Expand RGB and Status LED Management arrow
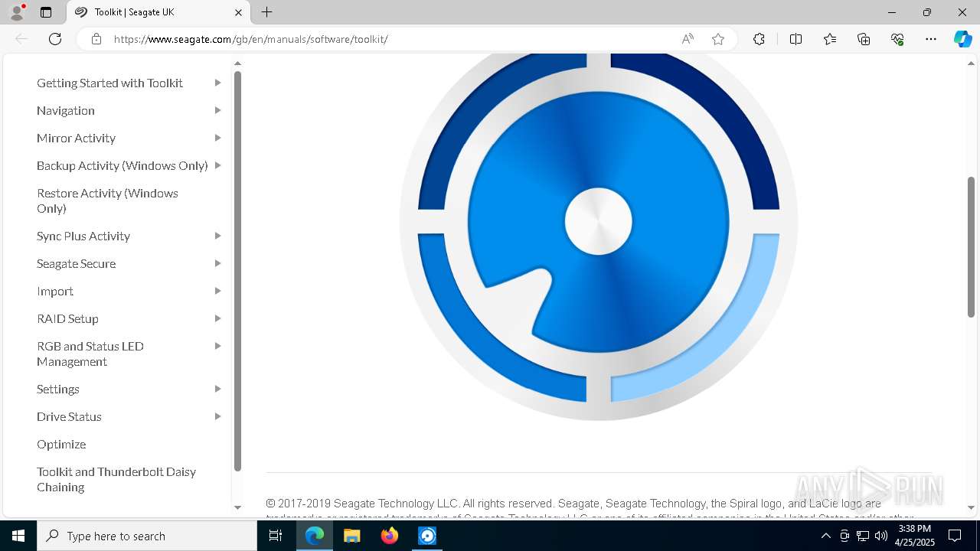This screenshot has width=980, height=551. click(x=218, y=346)
